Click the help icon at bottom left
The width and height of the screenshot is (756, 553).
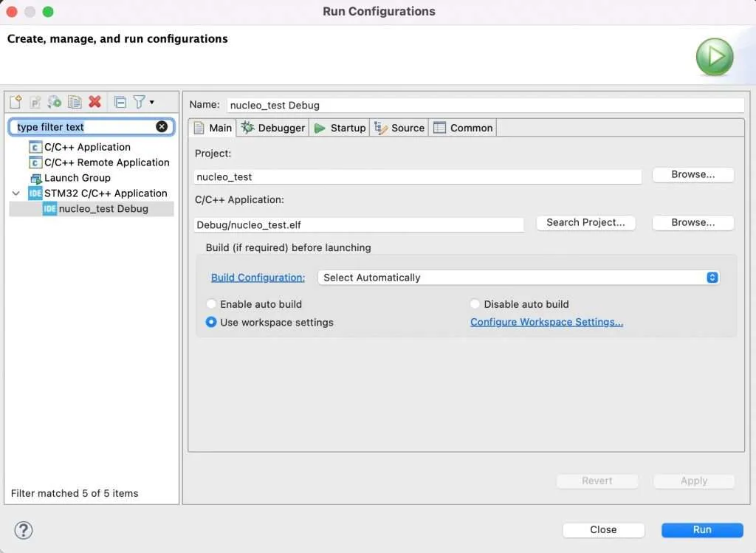[x=23, y=530]
